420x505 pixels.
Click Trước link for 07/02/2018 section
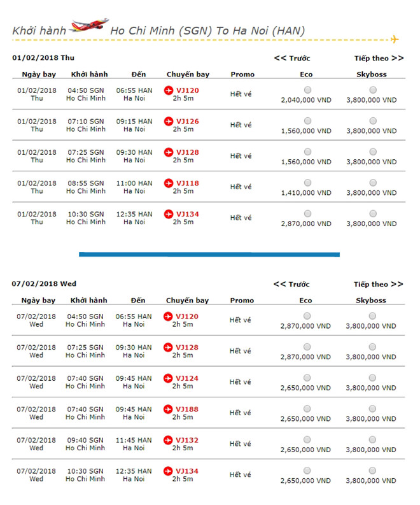pos(291,285)
